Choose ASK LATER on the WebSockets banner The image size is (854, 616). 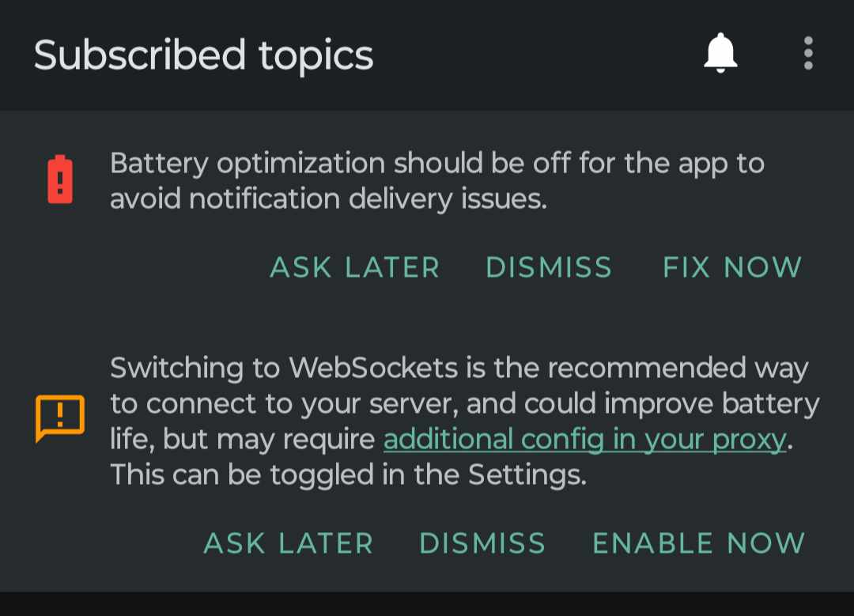[289, 543]
